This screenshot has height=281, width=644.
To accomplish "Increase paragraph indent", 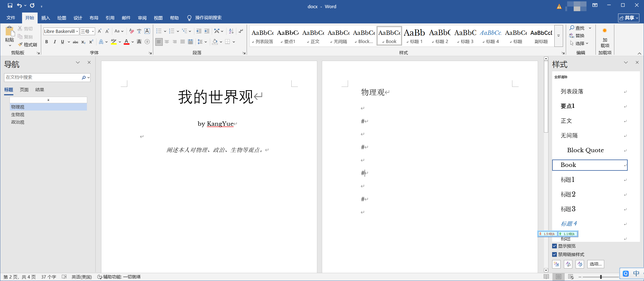I will point(207,31).
